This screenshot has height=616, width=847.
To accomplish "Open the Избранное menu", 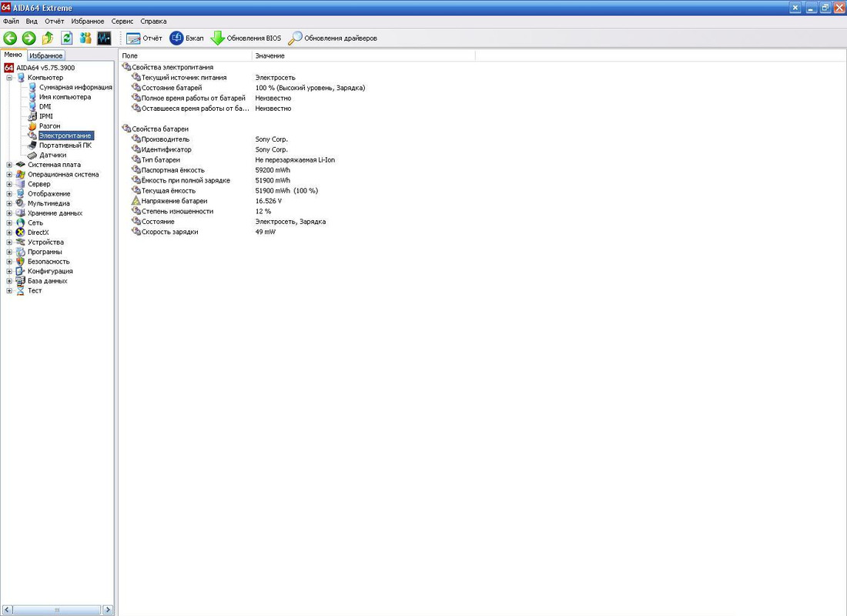I will coord(88,22).
